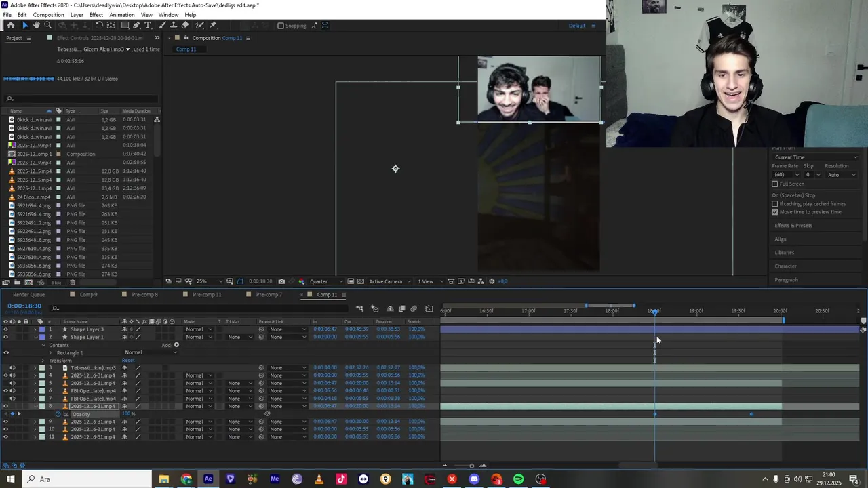Enable the Full Screen checkbox
Image resolution: width=868 pixels, height=488 pixels.
pyautogui.click(x=775, y=184)
